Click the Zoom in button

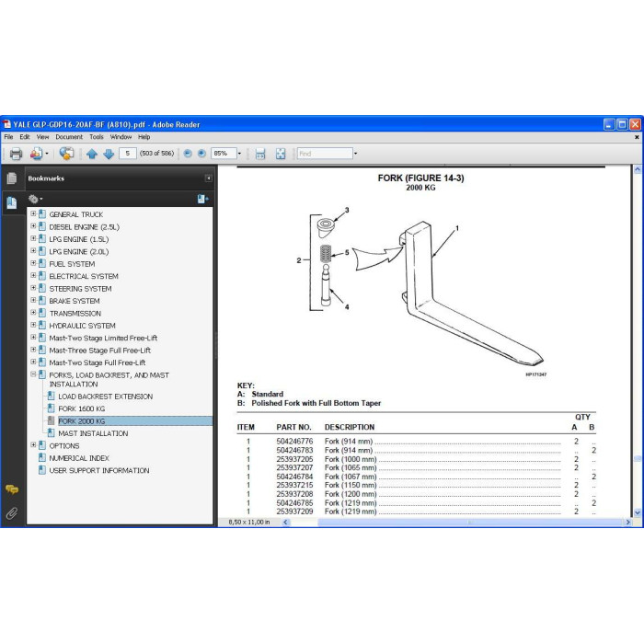click(x=201, y=154)
